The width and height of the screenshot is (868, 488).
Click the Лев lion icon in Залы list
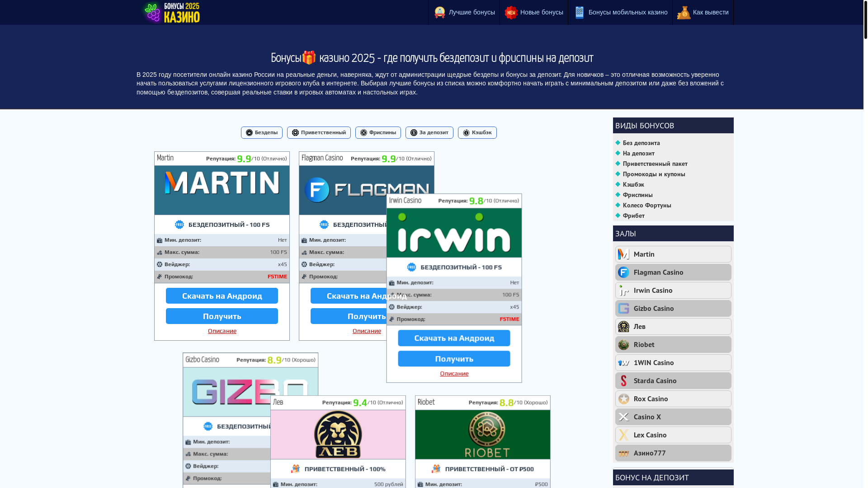click(623, 326)
